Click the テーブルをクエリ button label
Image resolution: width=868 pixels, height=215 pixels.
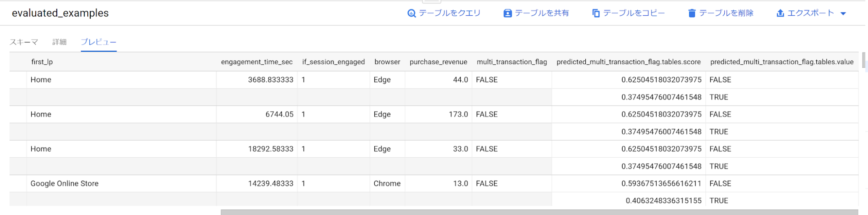pos(449,13)
